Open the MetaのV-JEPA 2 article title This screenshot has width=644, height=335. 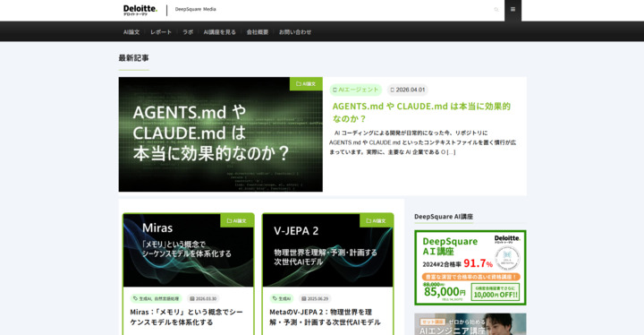(x=325, y=317)
